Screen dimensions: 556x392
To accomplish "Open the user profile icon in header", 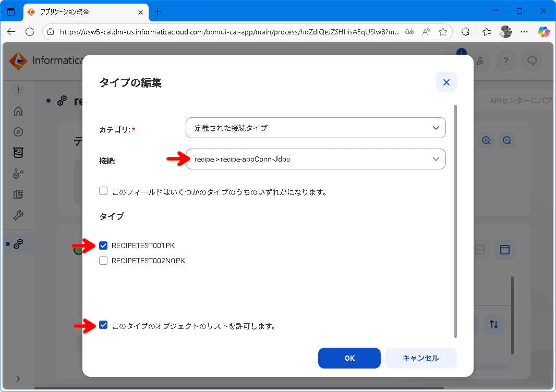I will tap(480, 61).
